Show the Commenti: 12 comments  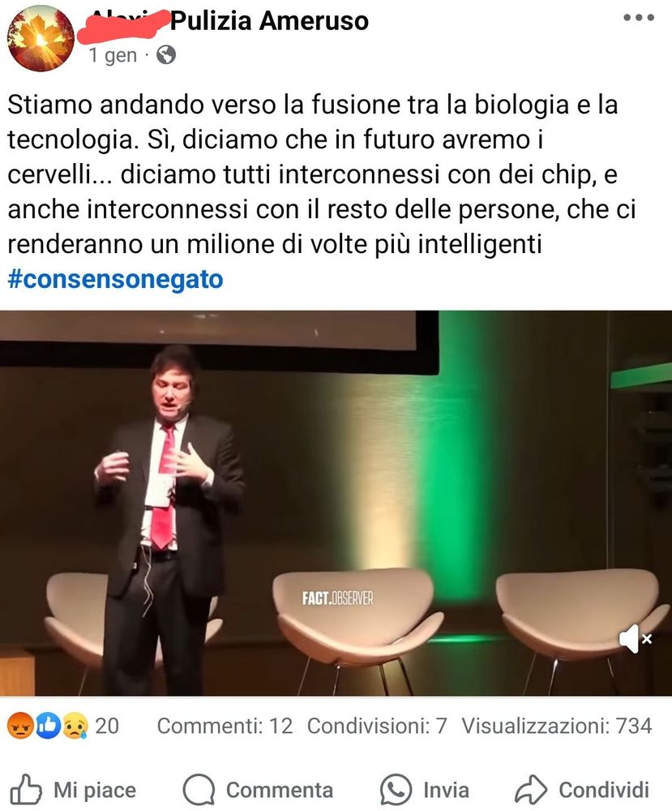225,726
